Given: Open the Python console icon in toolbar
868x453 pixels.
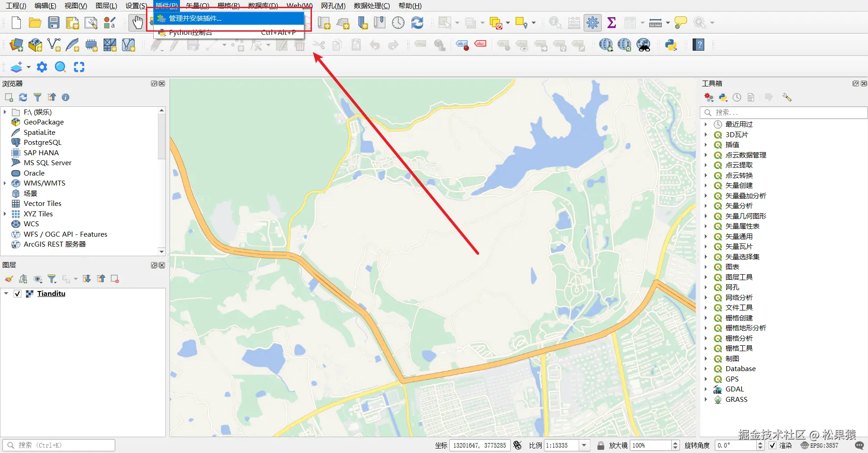Looking at the screenshot, I should [x=671, y=45].
